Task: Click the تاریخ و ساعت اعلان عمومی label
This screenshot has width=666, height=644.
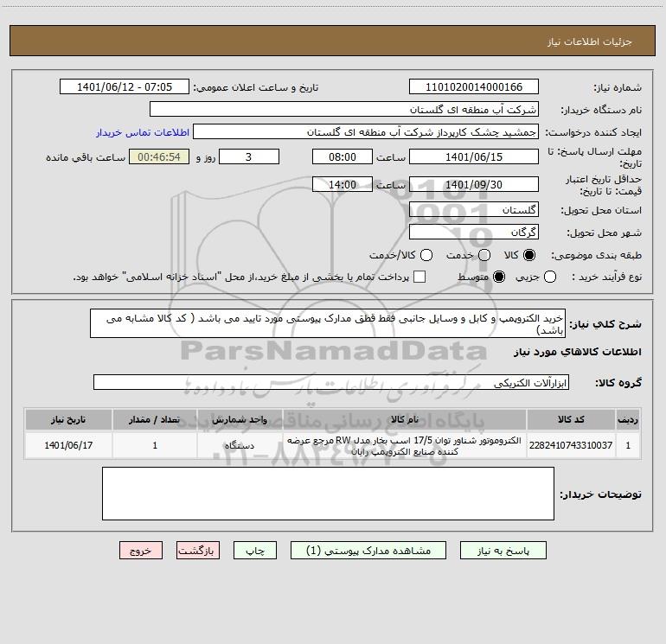Action: (256, 88)
